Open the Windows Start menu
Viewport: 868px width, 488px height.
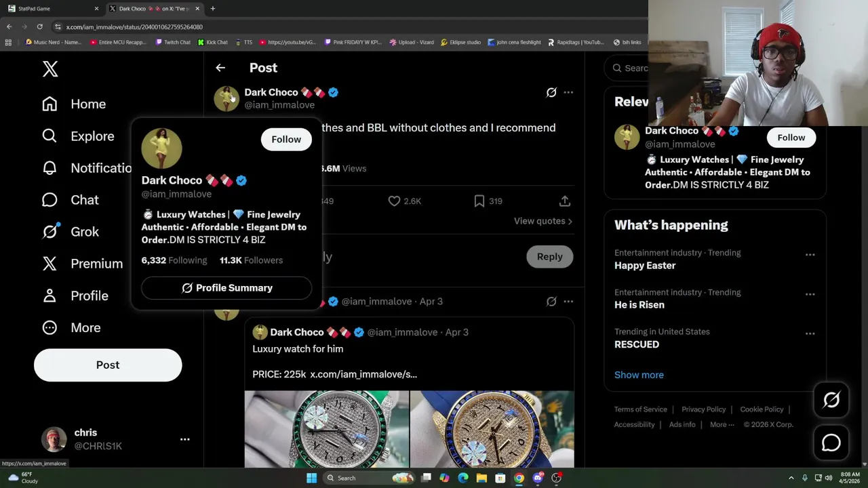coord(311,478)
